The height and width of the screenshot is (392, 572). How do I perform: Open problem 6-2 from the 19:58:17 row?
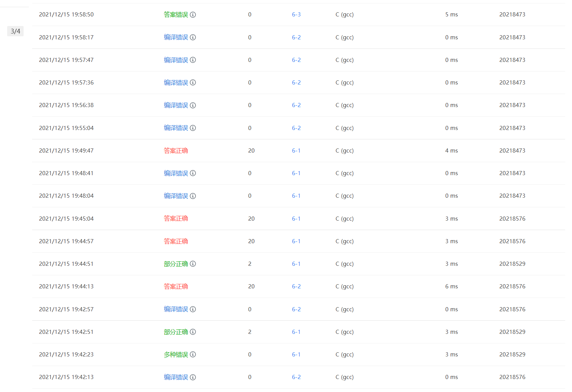(296, 37)
